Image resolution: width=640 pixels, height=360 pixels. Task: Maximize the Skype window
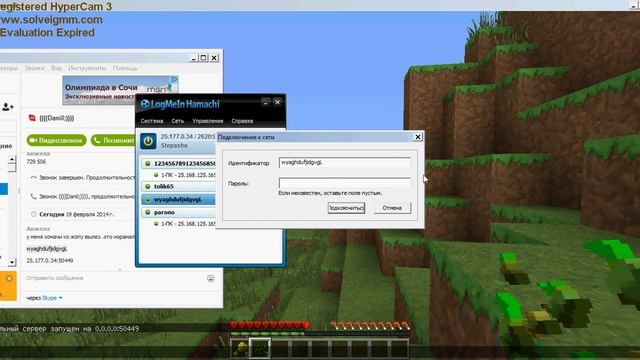(204, 58)
